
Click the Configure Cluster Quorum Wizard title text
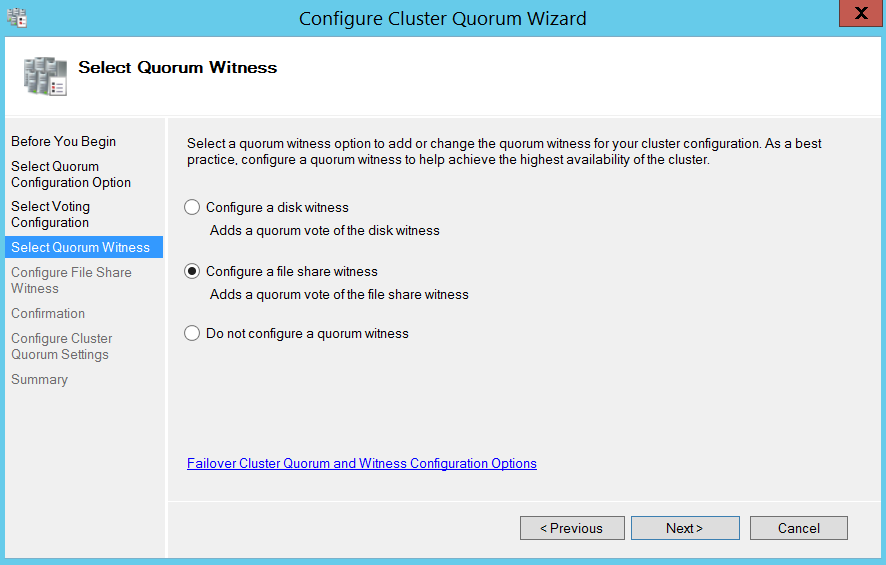tap(442, 19)
